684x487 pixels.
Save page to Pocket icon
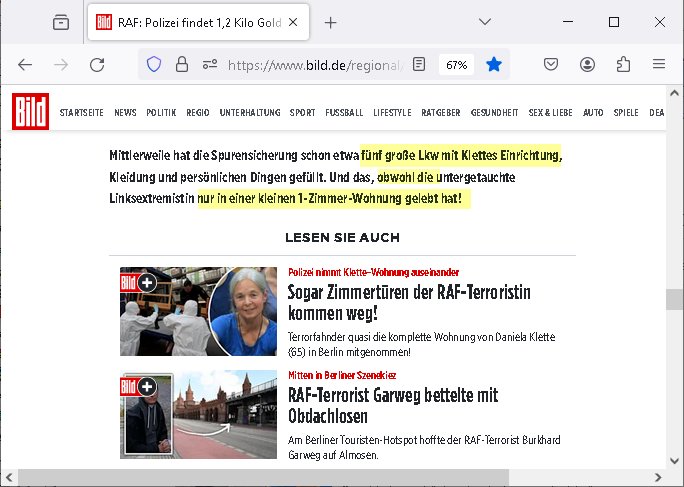(x=551, y=65)
